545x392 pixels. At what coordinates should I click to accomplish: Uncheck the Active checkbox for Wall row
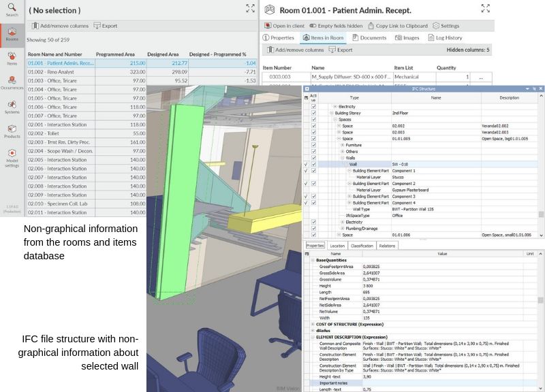[x=313, y=164]
